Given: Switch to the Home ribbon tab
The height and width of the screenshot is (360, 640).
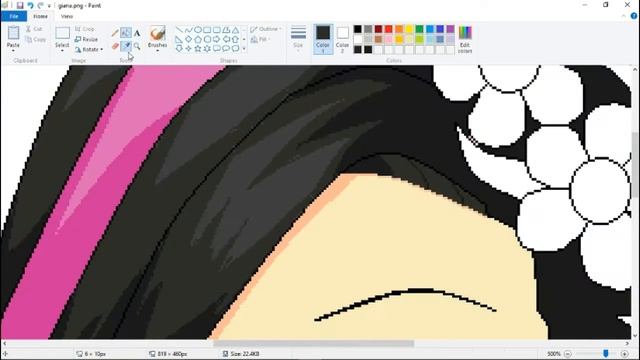Looking at the screenshot, I should point(40,16).
